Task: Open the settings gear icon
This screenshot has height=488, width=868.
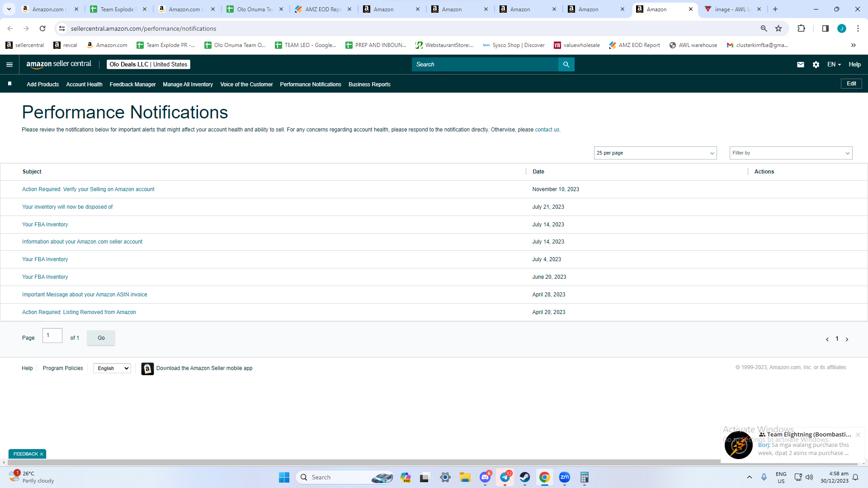Action: [816, 65]
